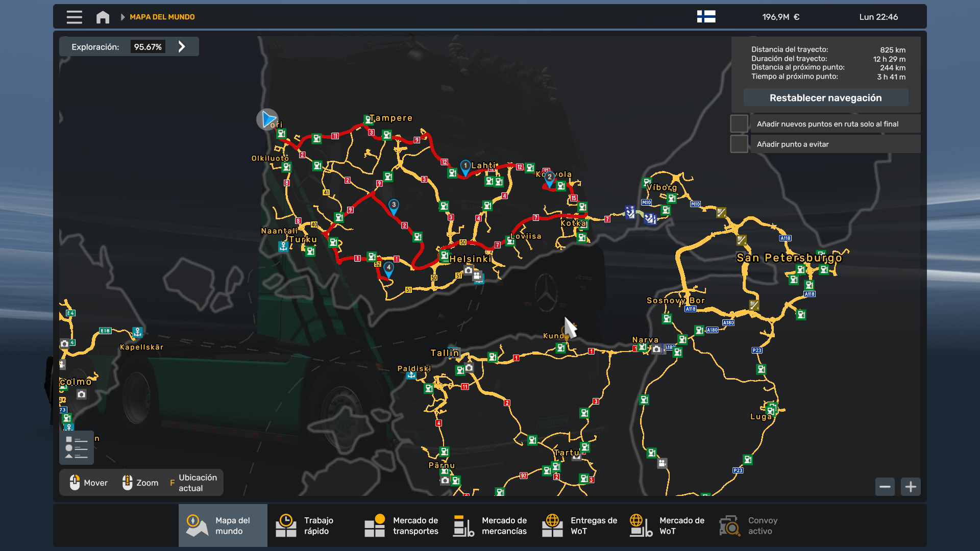
Task: Click Restablecer navegación button
Action: [825, 97]
